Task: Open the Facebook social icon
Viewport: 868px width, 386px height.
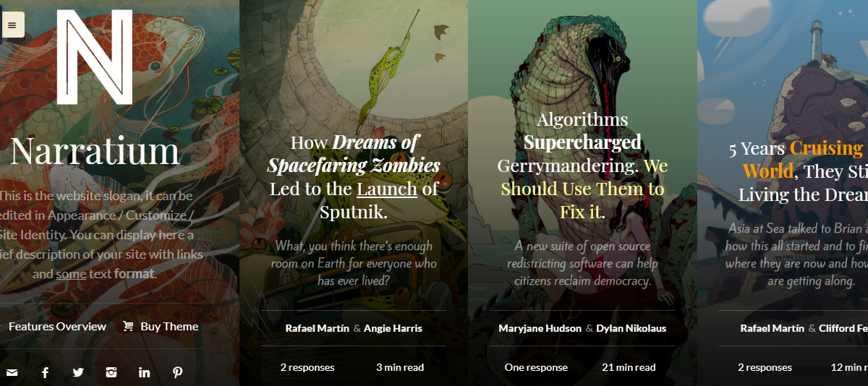Action: click(x=45, y=373)
